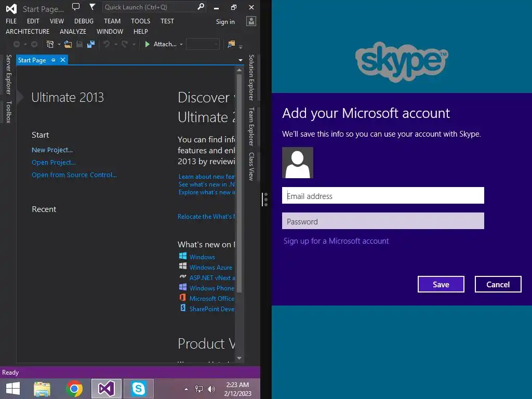Open toolbar options overflow dropdown
This screenshot has height=399, width=532.
[x=241, y=47]
